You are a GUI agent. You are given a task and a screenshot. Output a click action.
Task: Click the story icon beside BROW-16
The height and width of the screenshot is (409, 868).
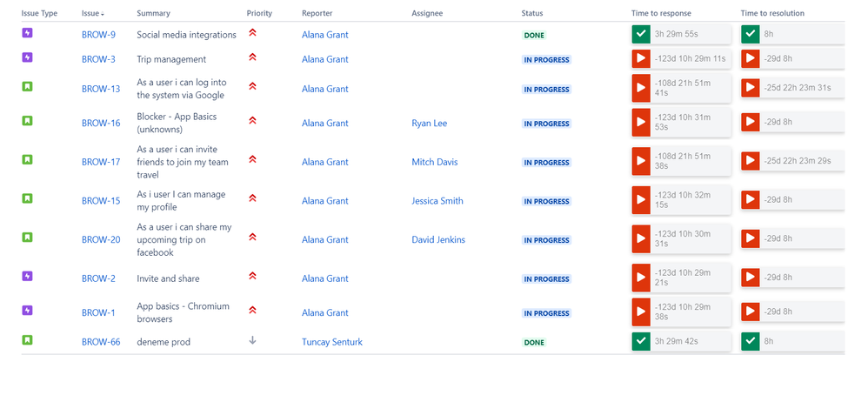pos(27,120)
